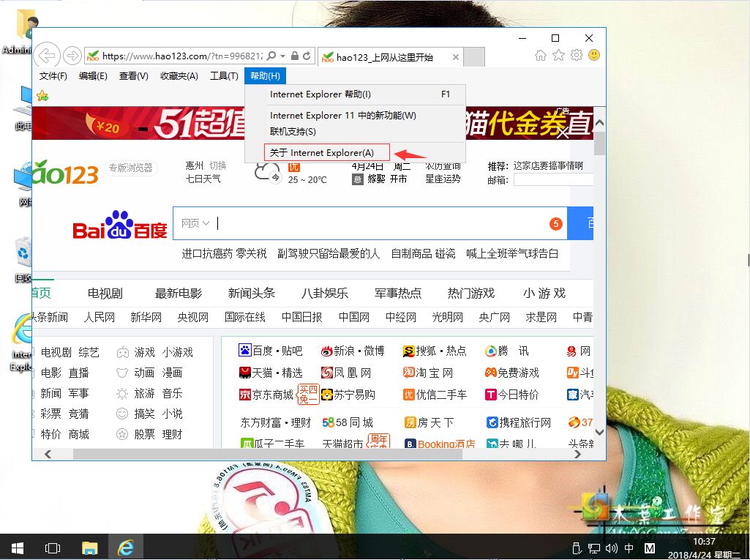Open a new blank tab
Viewport: 750px width, 560px height.
click(474, 57)
